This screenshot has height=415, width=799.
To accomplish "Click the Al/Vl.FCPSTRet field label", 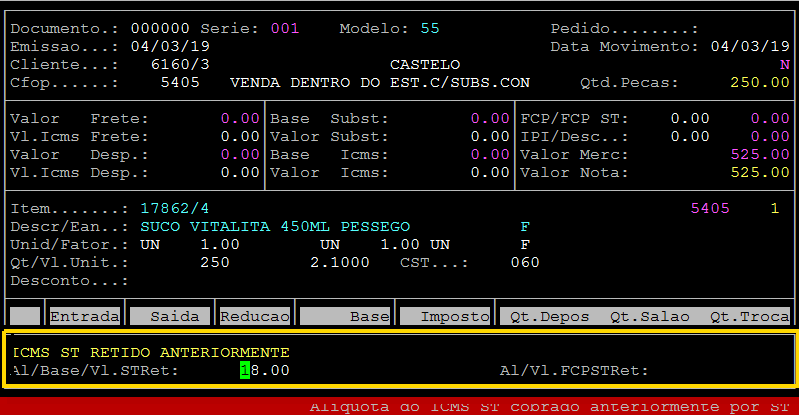I will click(x=574, y=371).
